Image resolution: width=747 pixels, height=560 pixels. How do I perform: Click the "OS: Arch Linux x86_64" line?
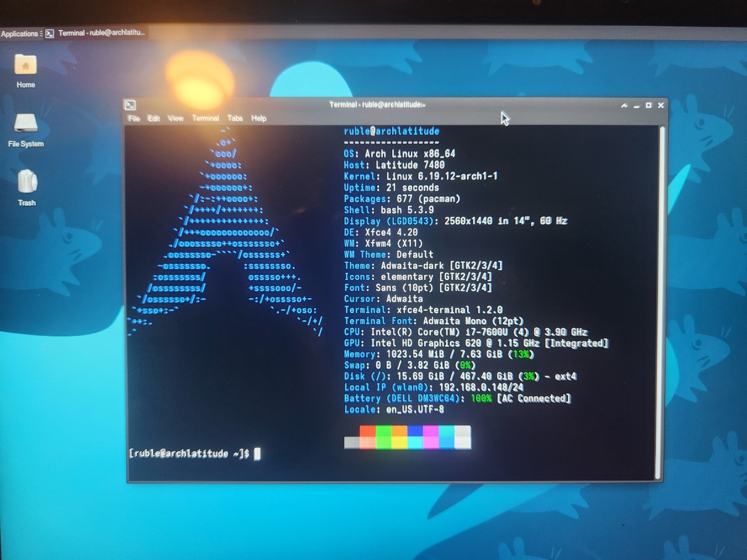tap(399, 154)
